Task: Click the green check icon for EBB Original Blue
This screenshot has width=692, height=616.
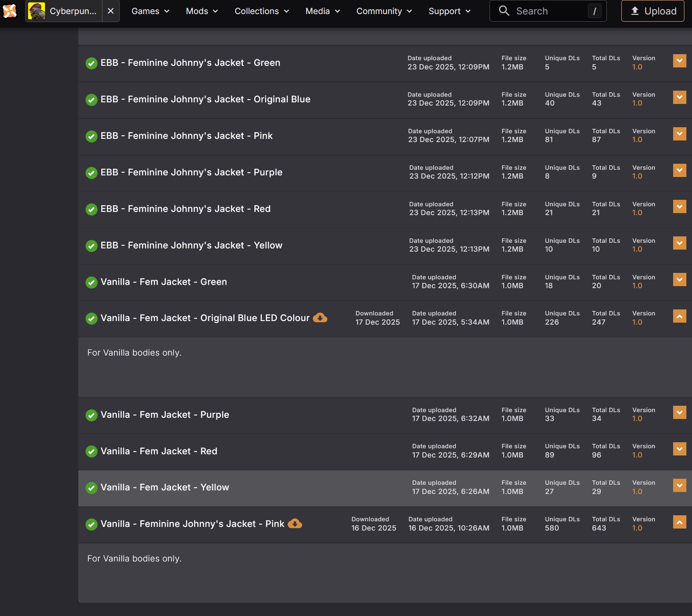Action: point(92,100)
